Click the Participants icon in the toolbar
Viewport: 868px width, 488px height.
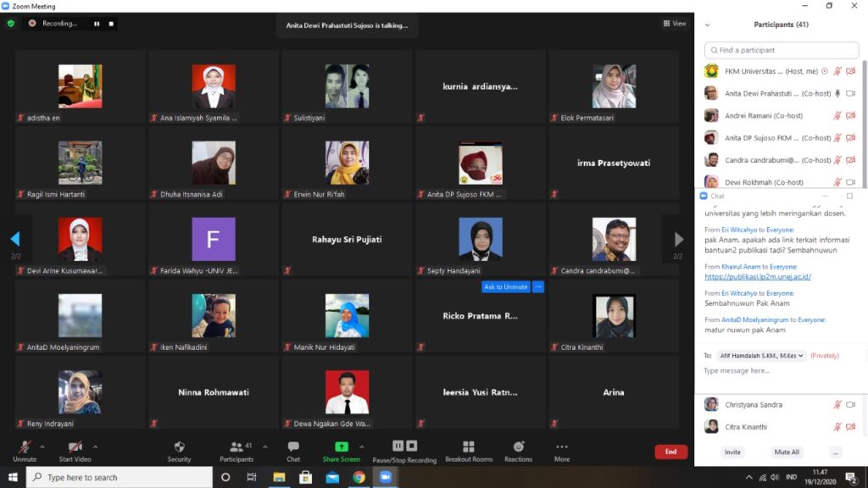[236, 447]
